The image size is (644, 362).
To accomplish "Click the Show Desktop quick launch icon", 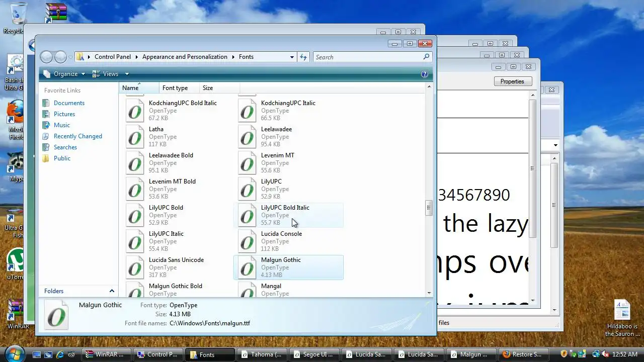I will pos(36,354).
